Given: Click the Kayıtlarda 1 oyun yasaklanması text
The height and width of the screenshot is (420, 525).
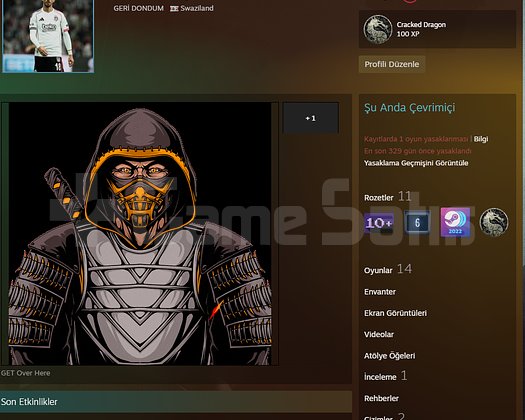Looking at the screenshot, I should coord(416,139).
